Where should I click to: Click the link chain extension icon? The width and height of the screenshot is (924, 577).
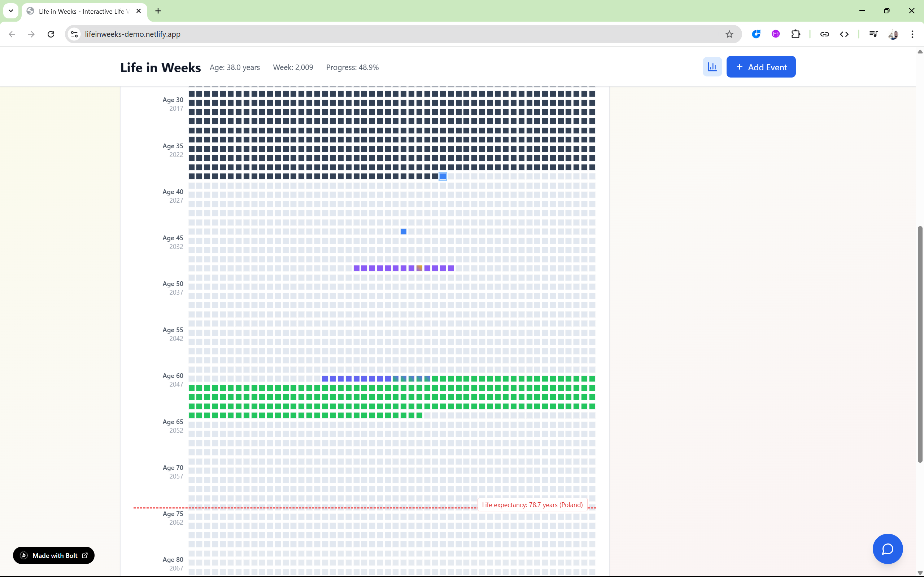point(824,34)
